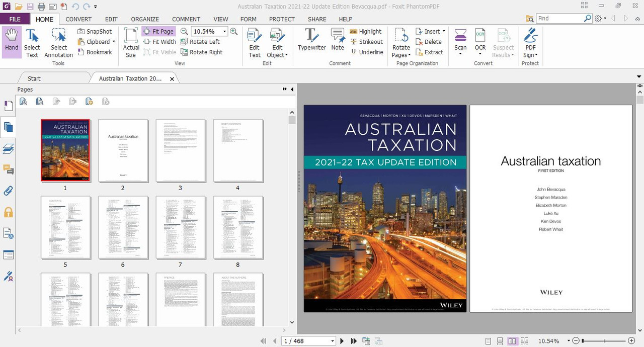This screenshot has height=347, width=644.
Task: Switch to the COMMENT ribbon tab
Action: [x=186, y=19]
